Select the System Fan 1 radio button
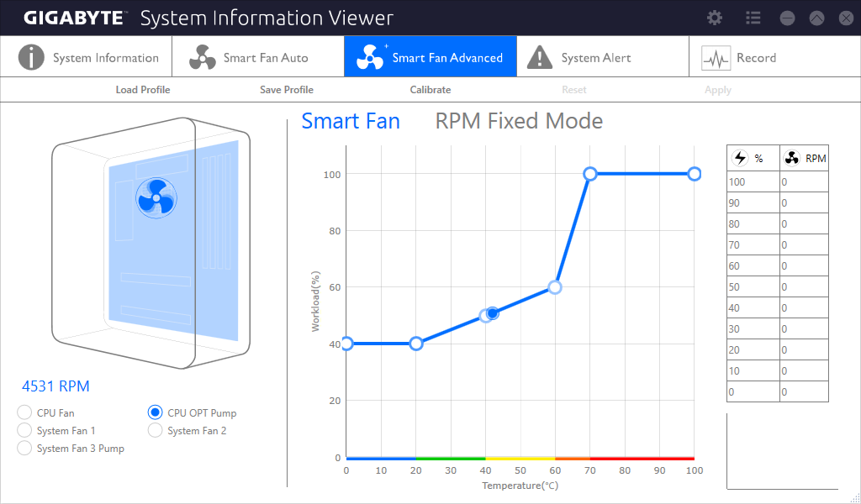The image size is (861, 504). [x=24, y=430]
